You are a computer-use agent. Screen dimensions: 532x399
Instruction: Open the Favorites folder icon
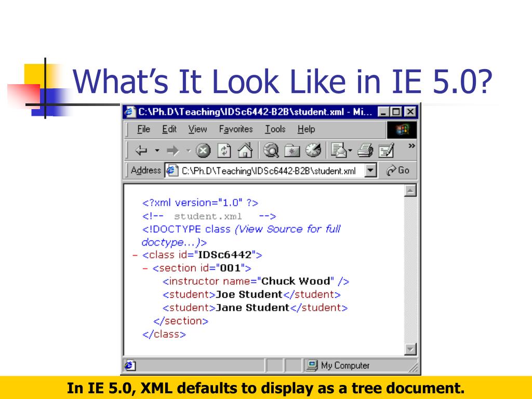(x=292, y=151)
